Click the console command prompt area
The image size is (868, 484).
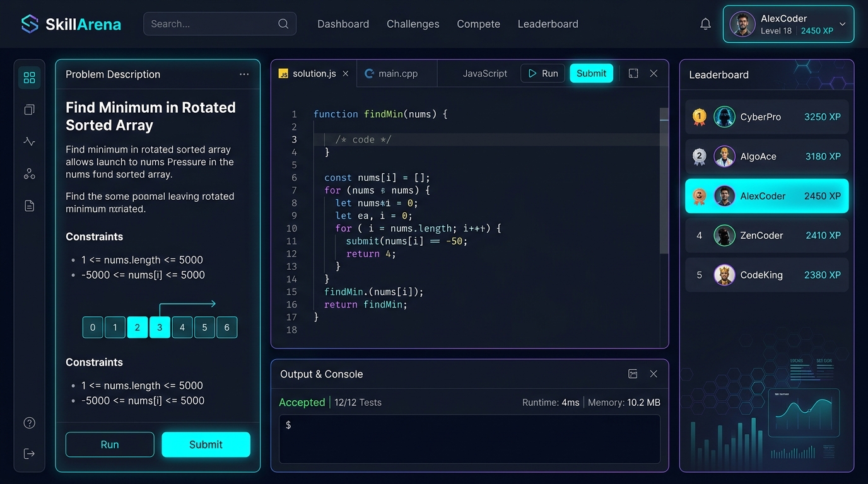pos(469,439)
